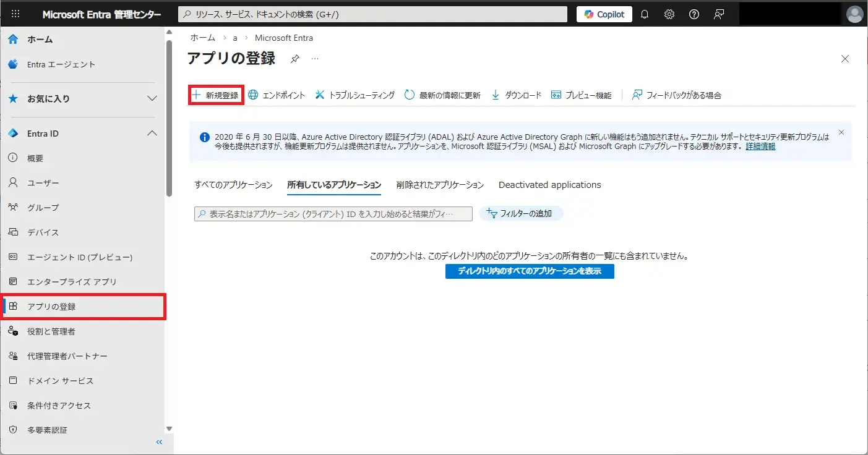Switch to 削除されたアプリケーション tab

[x=440, y=185]
